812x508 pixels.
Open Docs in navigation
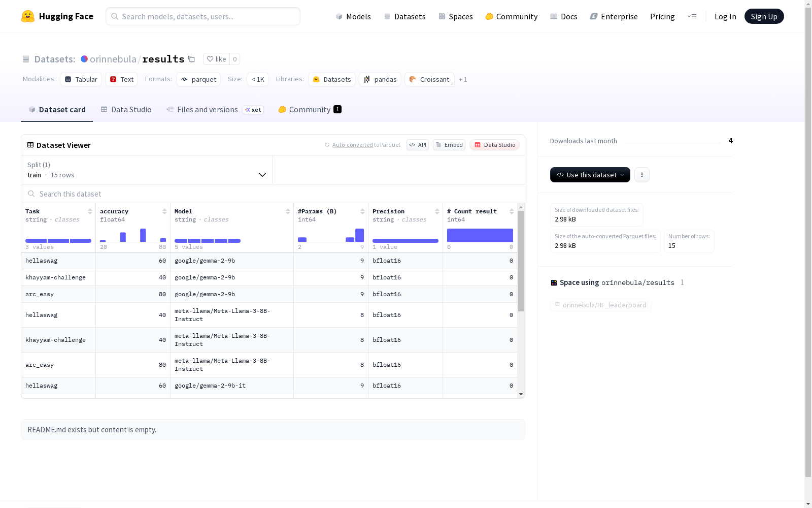[x=564, y=16]
